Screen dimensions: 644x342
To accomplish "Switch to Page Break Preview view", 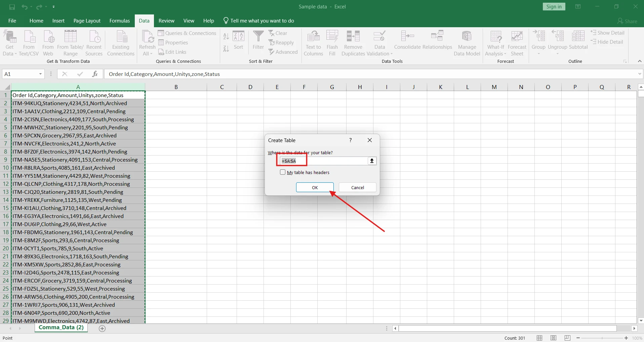I will 568,338.
